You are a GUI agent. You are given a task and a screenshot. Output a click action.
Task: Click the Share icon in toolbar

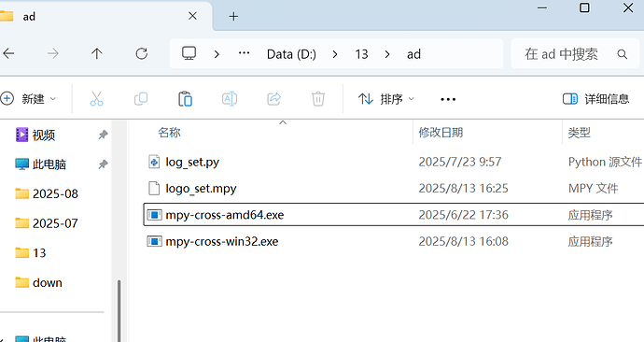pos(274,99)
